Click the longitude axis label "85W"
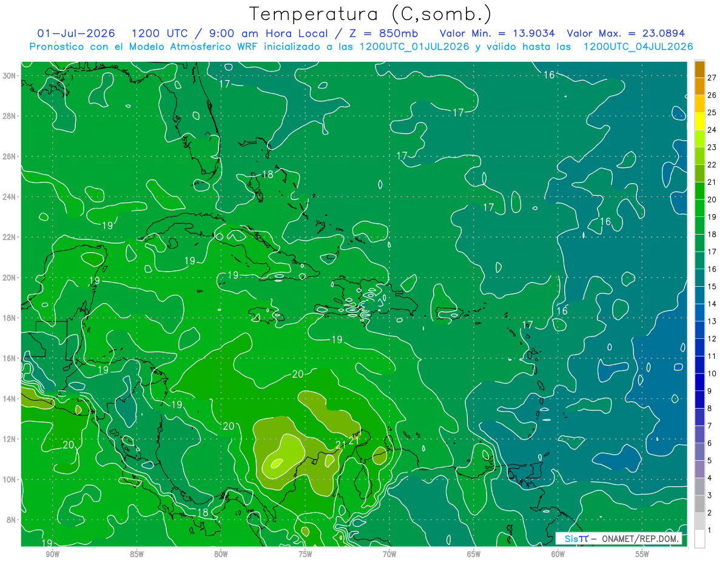This screenshot has height=562, width=728. pyautogui.click(x=136, y=554)
